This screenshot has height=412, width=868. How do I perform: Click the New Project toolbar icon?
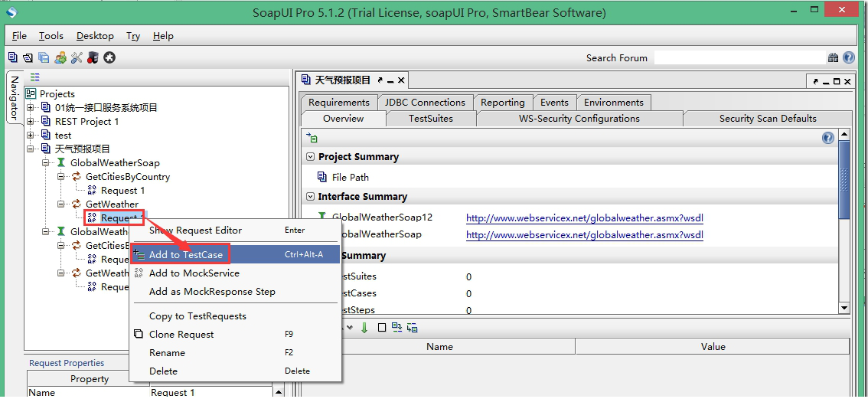(x=13, y=57)
